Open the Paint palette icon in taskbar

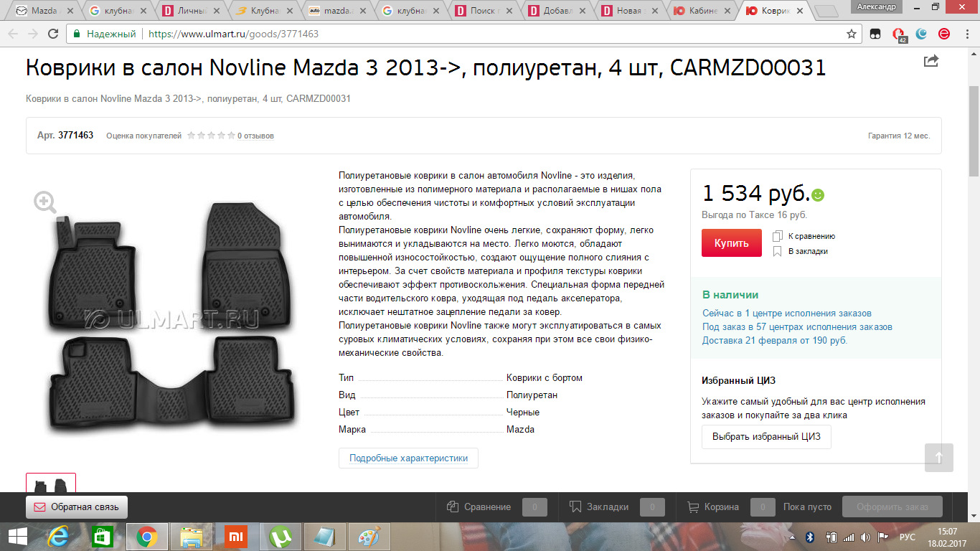click(x=369, y=537)
